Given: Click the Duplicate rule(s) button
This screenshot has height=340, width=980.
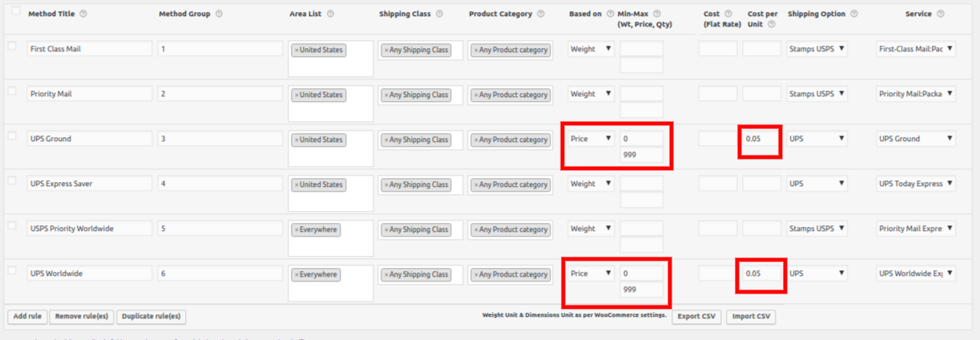Looking at the screenshot, I should 151,317.
